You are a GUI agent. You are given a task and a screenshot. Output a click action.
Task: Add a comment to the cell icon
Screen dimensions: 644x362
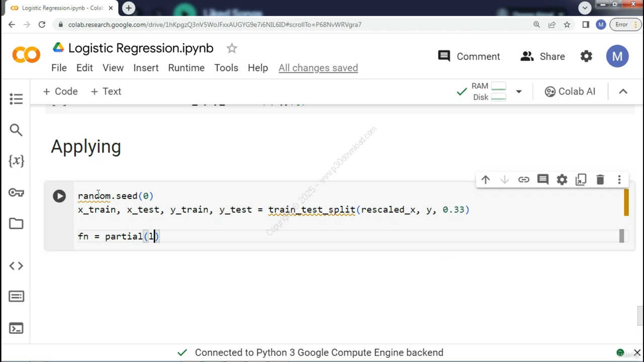(x=543, y=179)
